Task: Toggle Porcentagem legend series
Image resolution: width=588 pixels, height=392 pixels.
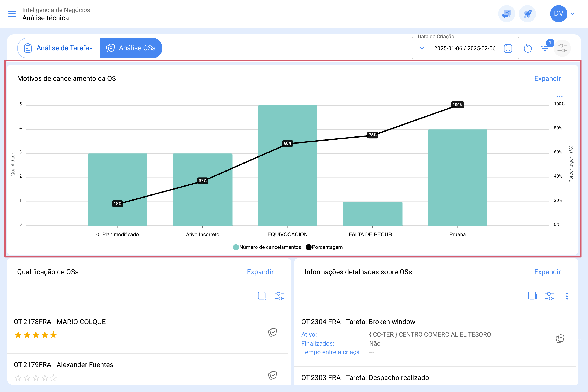Action: point(324,247)
